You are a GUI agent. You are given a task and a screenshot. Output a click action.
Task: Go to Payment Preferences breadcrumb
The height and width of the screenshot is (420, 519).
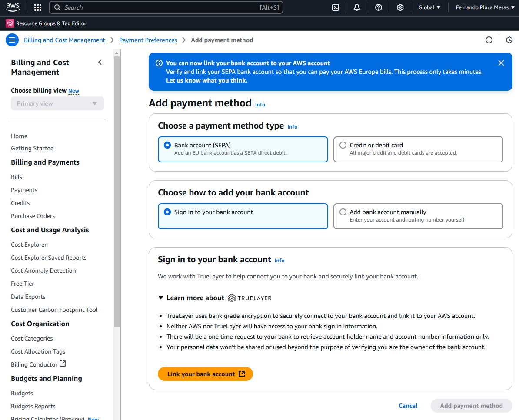148,40
